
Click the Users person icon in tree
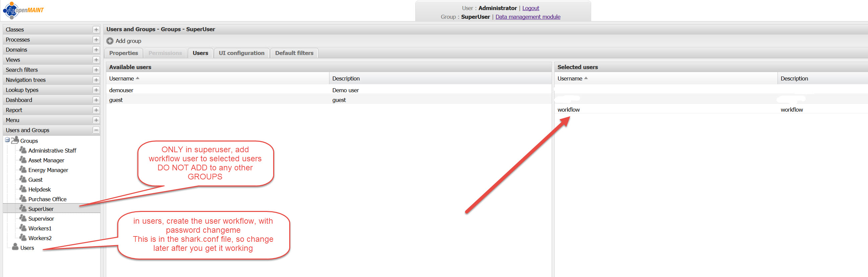15,247
